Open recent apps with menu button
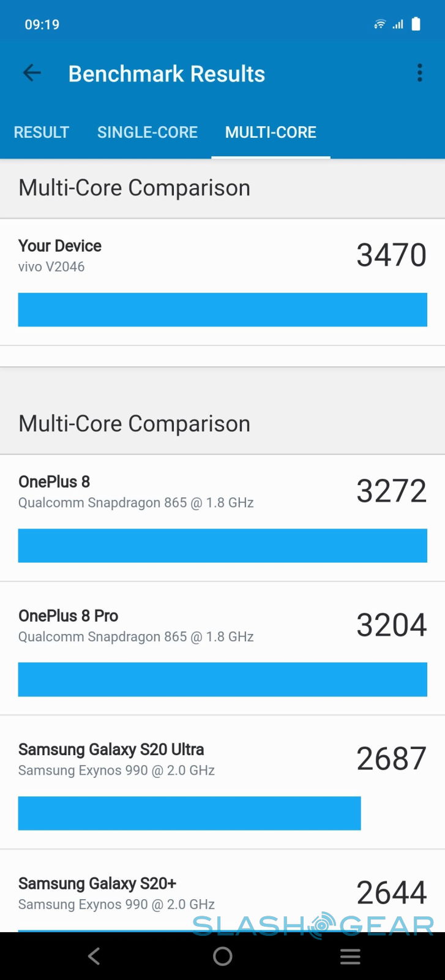 click(x=350, y=956)
